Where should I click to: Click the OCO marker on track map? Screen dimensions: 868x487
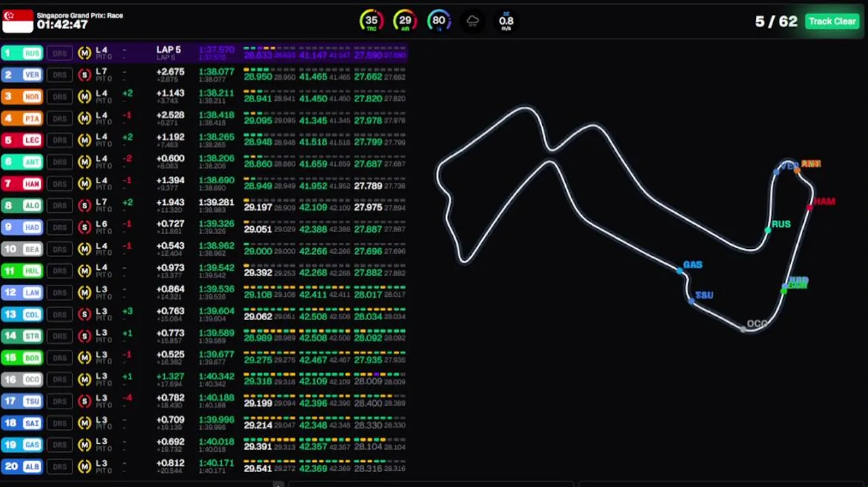pyautogui.click(x=744, y=329)
